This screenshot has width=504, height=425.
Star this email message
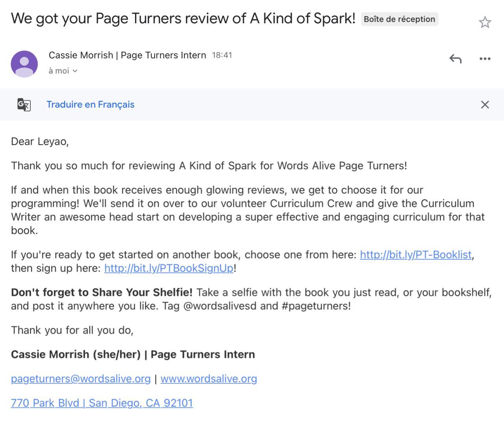[x=485, y=22]
